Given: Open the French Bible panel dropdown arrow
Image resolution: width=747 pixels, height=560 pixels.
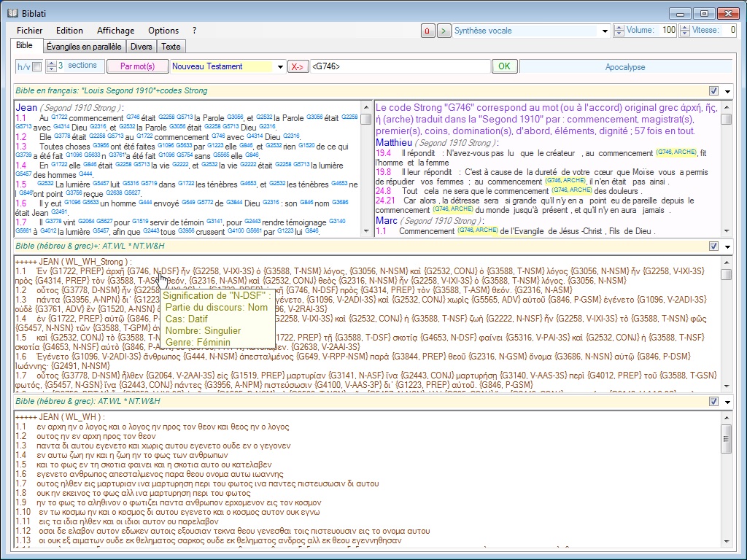Looking at the screenshot, I should [x=727, y=91].
